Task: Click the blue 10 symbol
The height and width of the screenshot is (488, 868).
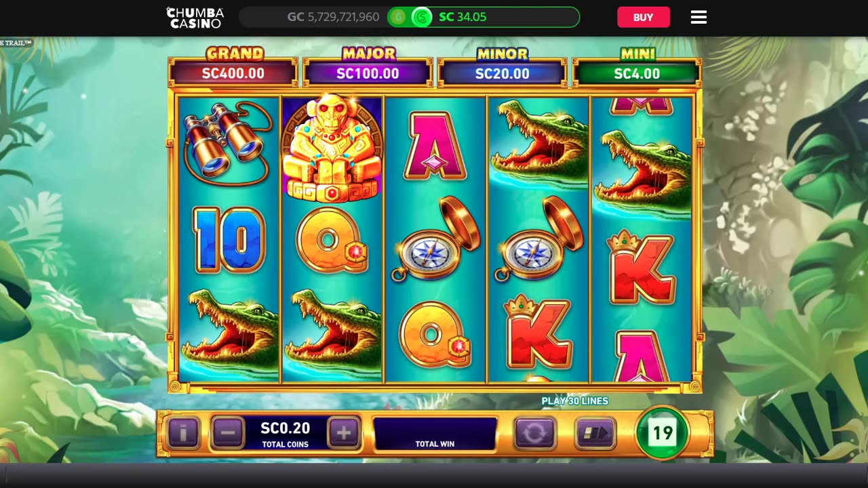Action: (229, 240)
